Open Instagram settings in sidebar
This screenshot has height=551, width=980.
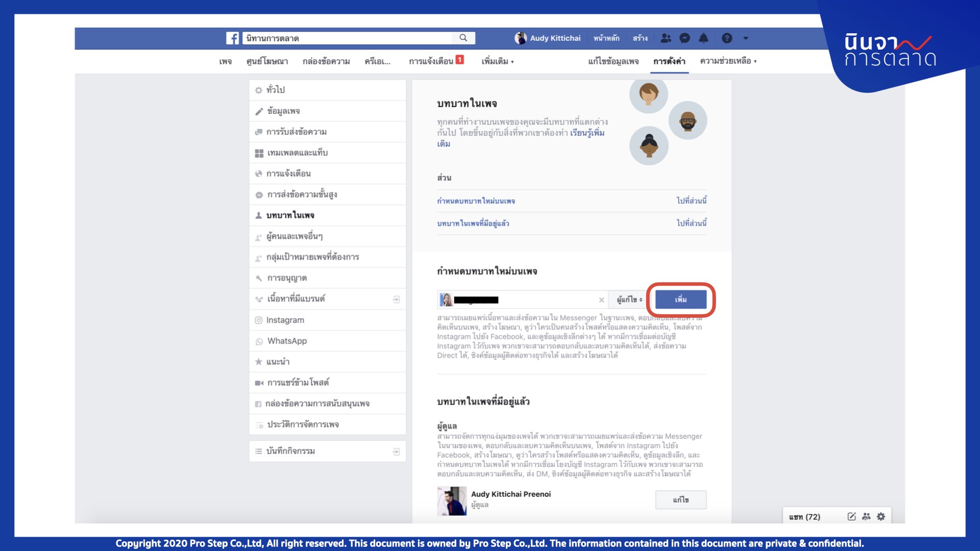pyautogui.click(x=327, y=320)
